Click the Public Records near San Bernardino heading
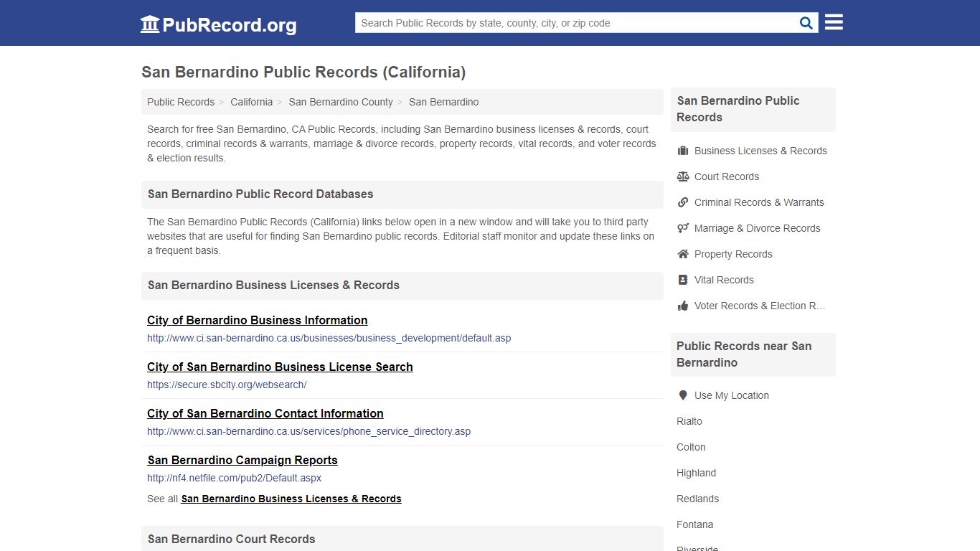 [744, 354]
